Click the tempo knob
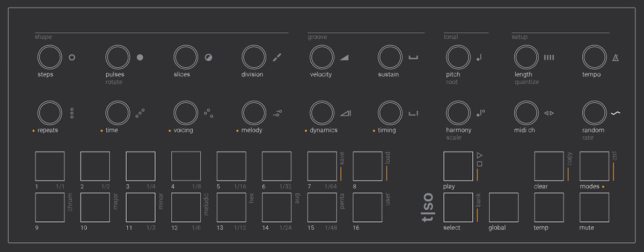The image size is (644, 252). click(x=594, y=57)
